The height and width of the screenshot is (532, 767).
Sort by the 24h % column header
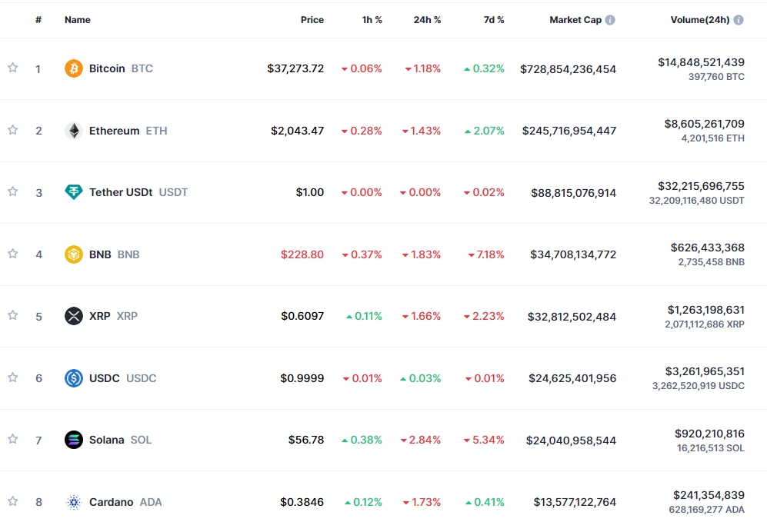click(x=427, y=20)
